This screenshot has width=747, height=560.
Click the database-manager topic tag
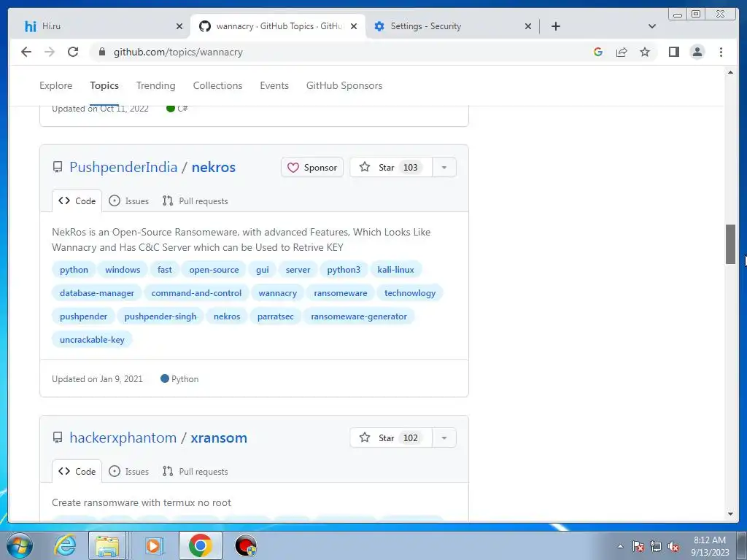[x=97, y=293]
